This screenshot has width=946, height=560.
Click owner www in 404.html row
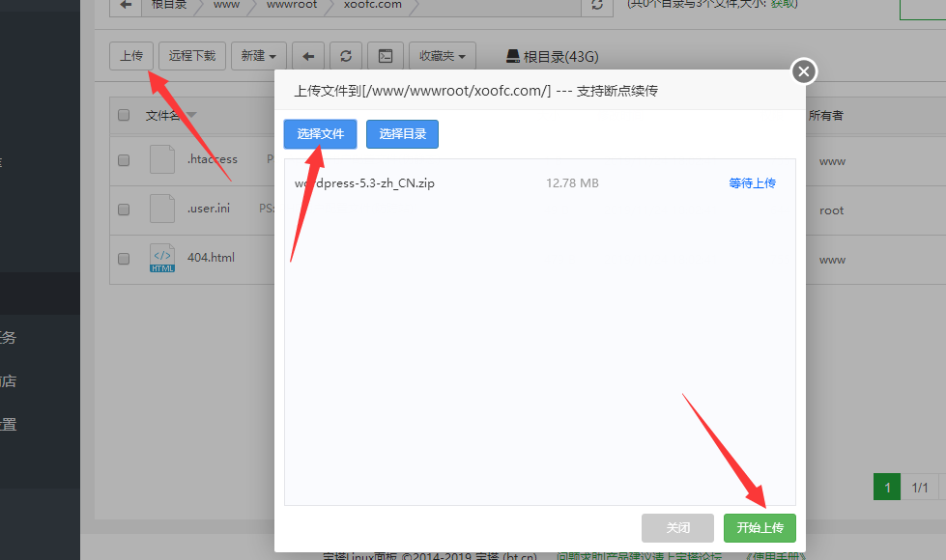pyautogui.click(x=832, y=261)
